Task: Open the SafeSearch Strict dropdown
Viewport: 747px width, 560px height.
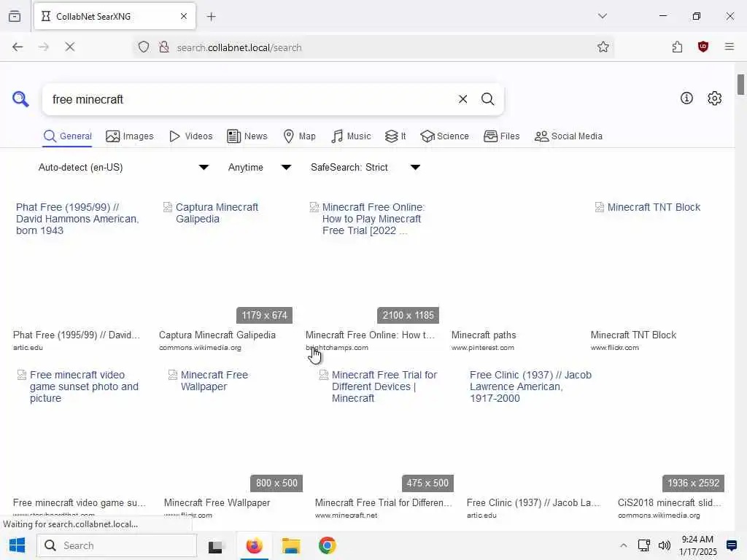Action: point(365,167)
